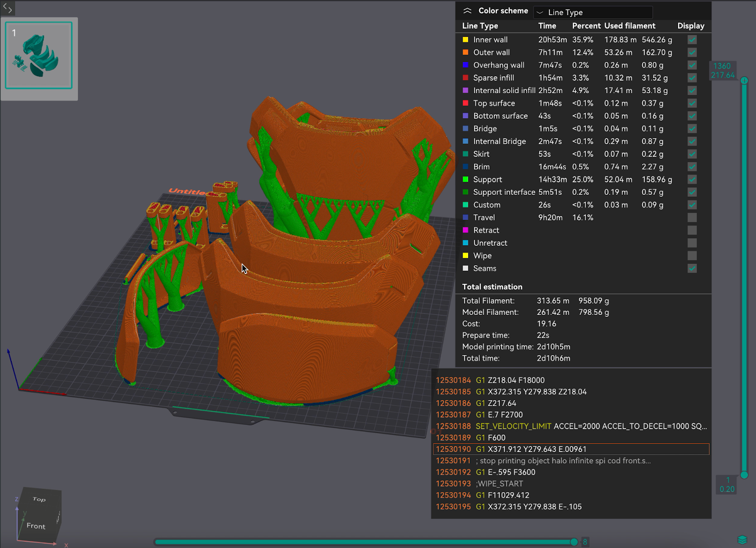Click the orange Outer wall color icon
This screenshot has width=756, height=548.
[x=465, y=52]
